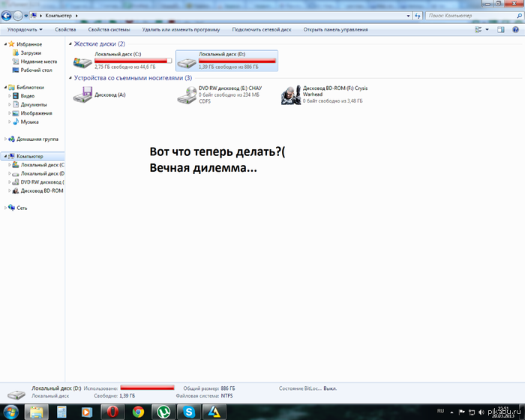
Task: Open Google Chrome from the taskbar
Action: click(x=138, y=411)
